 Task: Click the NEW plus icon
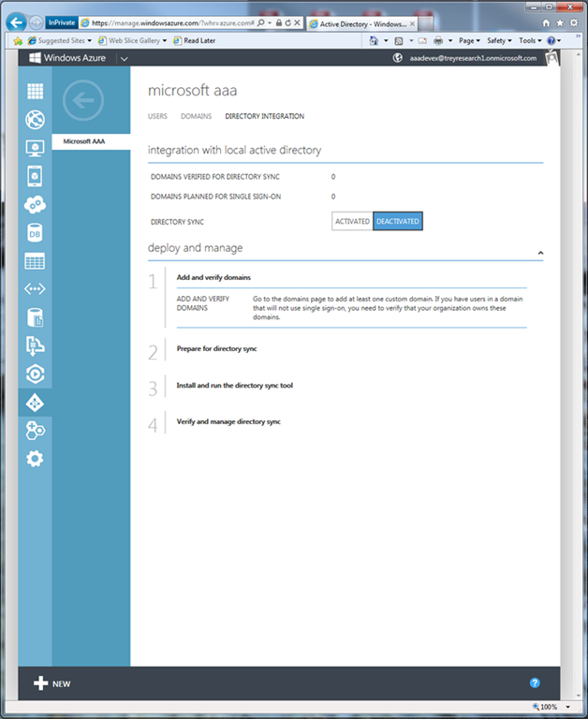41,683
